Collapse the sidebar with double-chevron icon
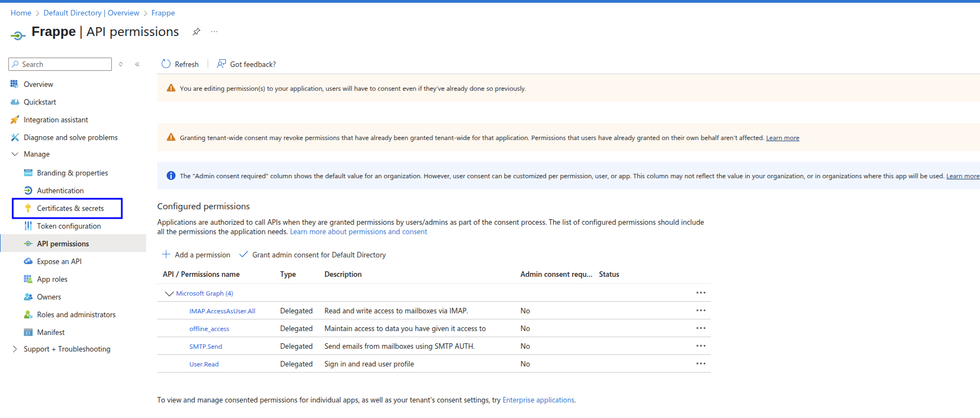Image resolution: width=980 pixels, height=418 pixels. (137, 64)
